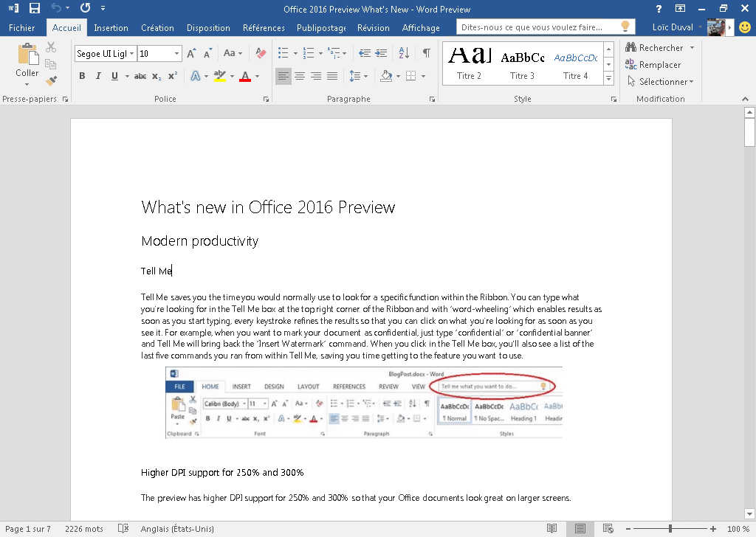Apply red font color swatch

click(x=245, y=76)
